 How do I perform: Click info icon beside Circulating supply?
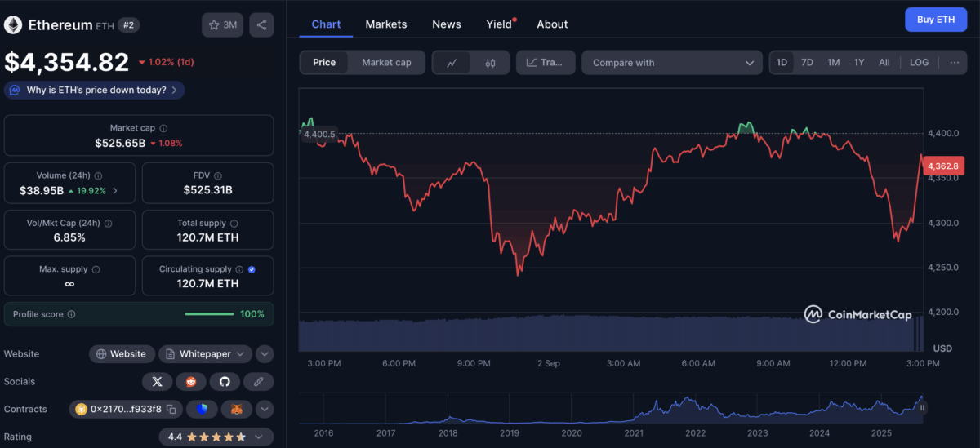pyautogui.click(x=239, y=269)
